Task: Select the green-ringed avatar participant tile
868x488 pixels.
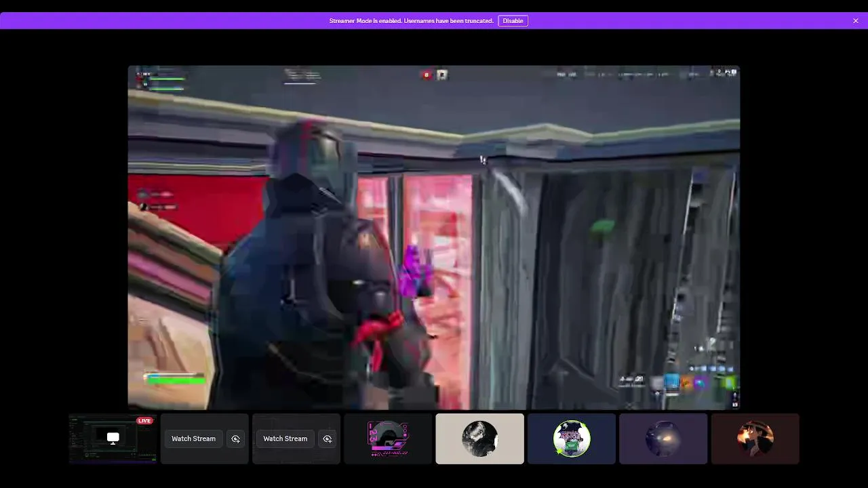Action: pos(572,439)
